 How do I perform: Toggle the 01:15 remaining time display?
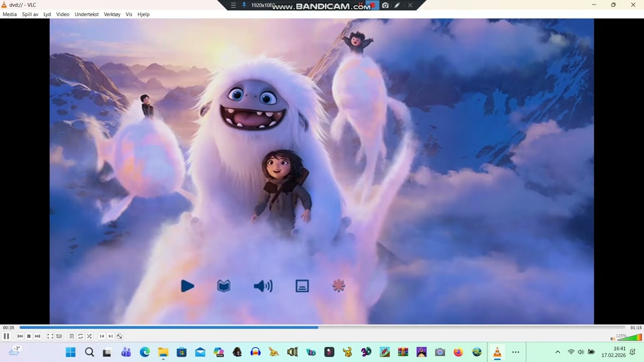(x=636, y=328)
